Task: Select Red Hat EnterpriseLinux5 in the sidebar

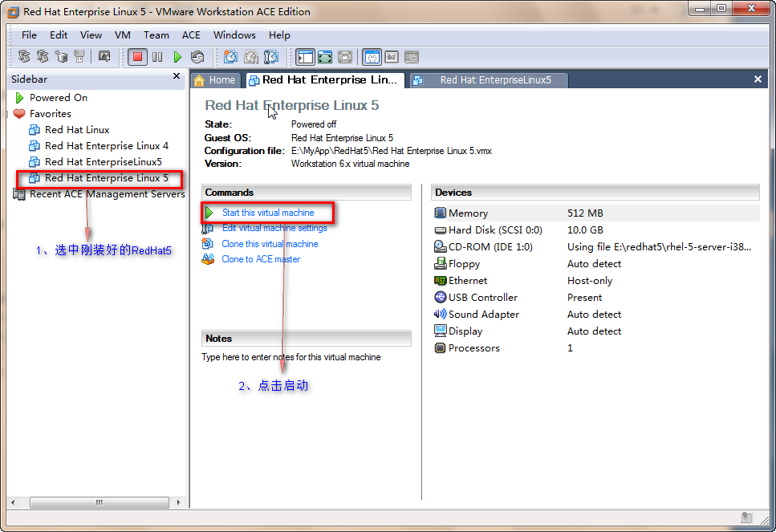Action: click(x=104, y=162)
